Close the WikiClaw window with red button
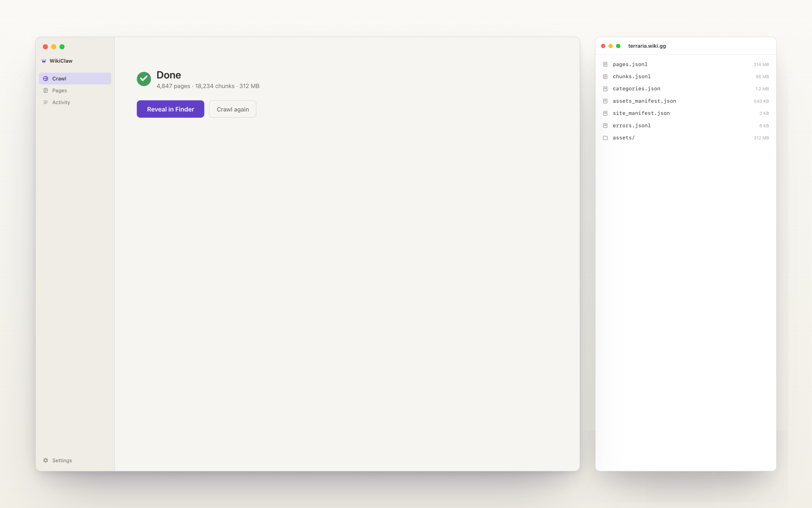The height and width of the screenshot is (508, 812). point(45,47)
